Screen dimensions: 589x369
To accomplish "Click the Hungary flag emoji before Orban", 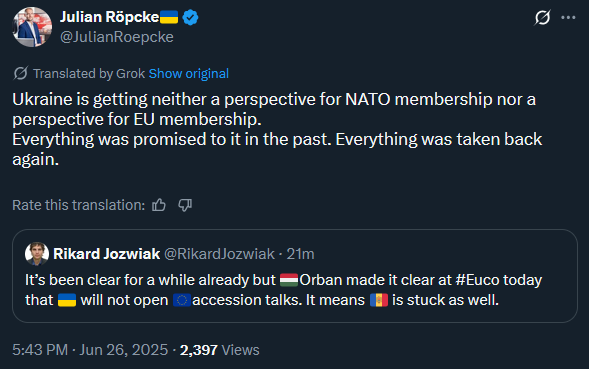I will point(289,280).
